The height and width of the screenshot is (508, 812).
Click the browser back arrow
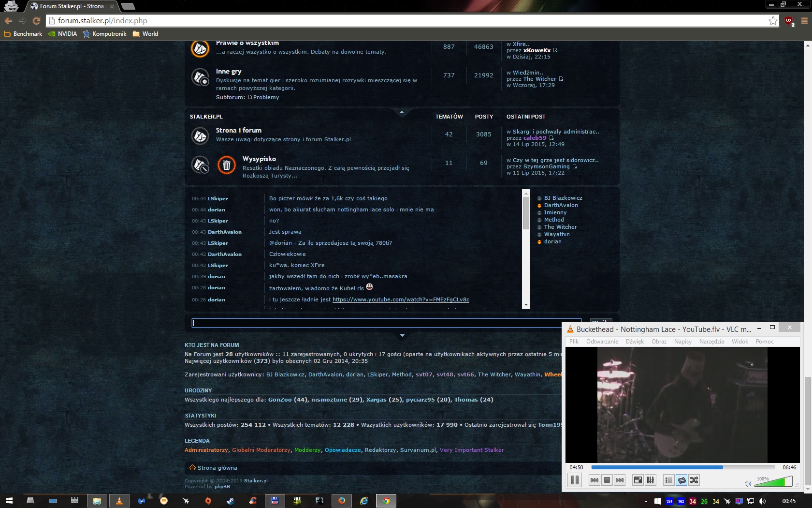pyautogui.click(x=8, y=21)
